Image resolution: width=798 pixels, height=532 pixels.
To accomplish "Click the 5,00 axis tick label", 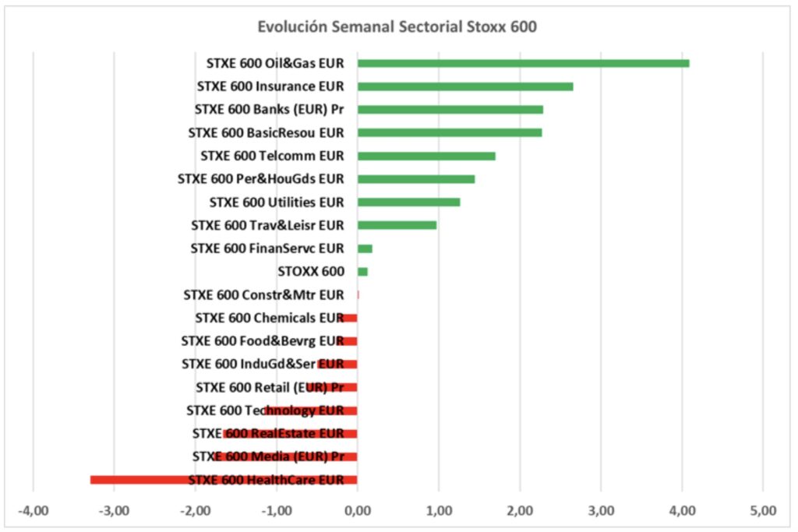I will tap(763, 511).
